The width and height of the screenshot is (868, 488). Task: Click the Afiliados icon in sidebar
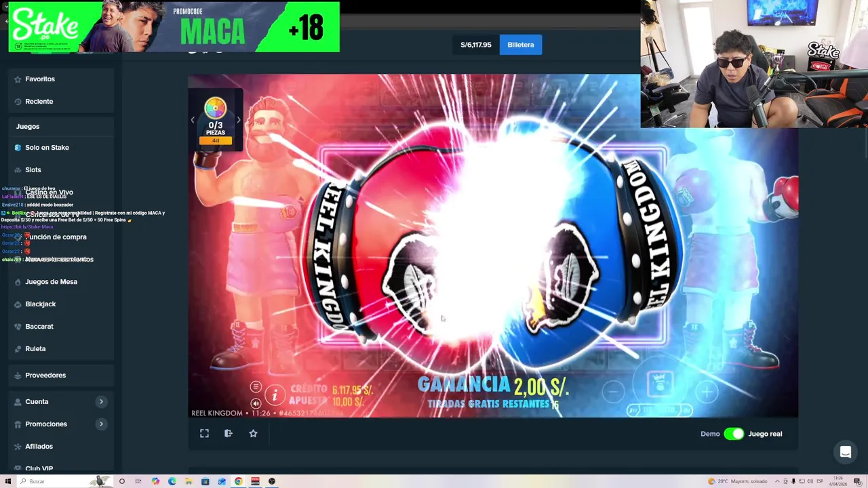coord(18,447)
